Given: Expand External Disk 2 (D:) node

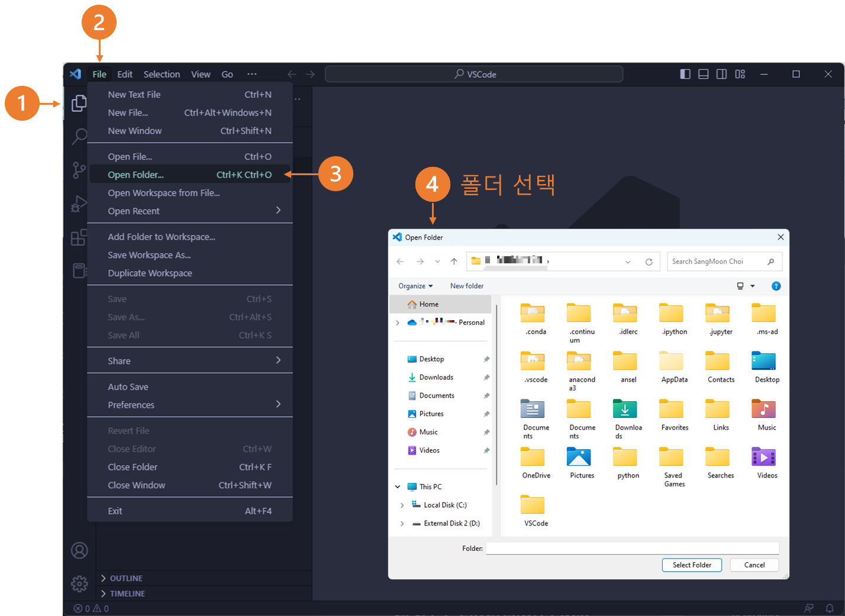Looking at the screenshot, I should click(x=402, y=524).
